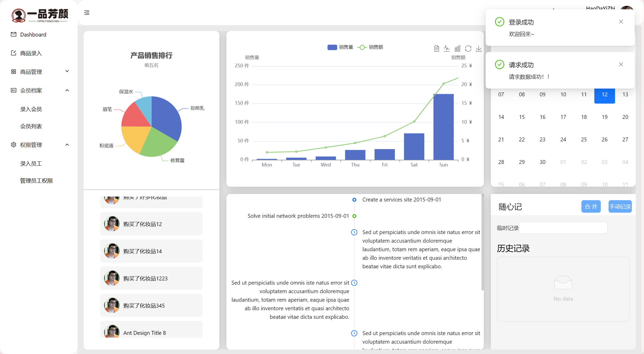Viewport: 644px width, 354px height.
Task: Open the 商品录入 menu item
Action: [39, 53]
